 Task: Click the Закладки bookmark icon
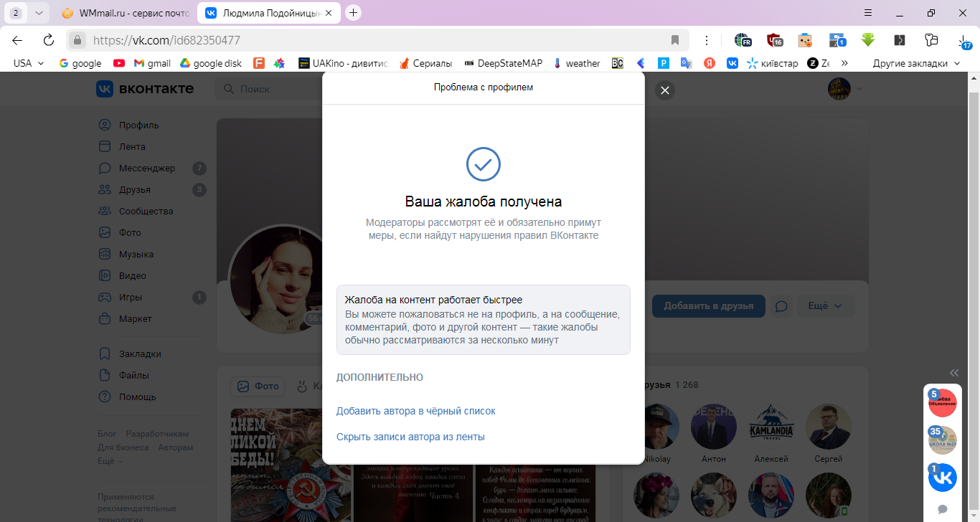pos(105,353)
